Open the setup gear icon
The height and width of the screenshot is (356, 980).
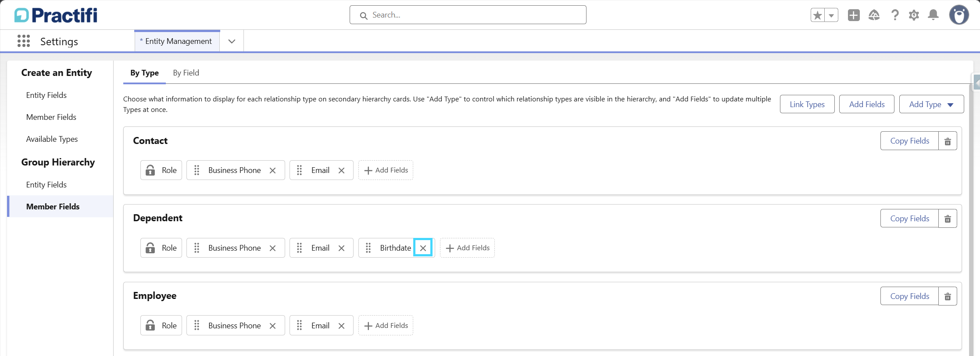point(914,15)
